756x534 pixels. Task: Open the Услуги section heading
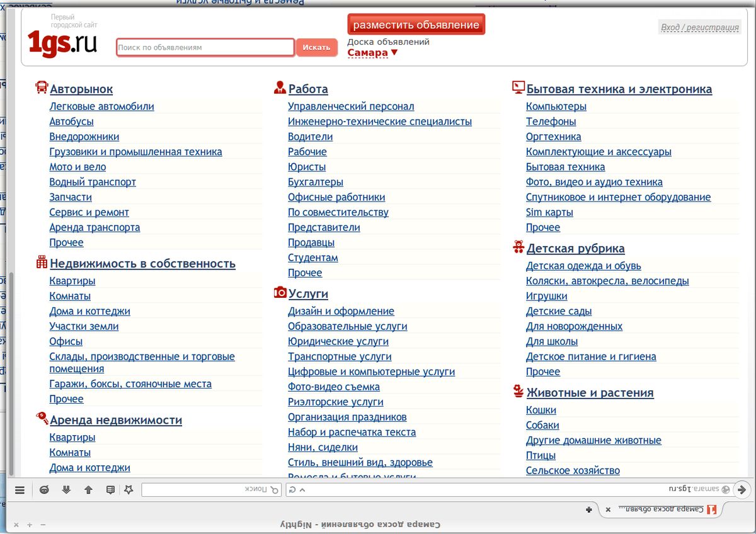click(308, 294)
